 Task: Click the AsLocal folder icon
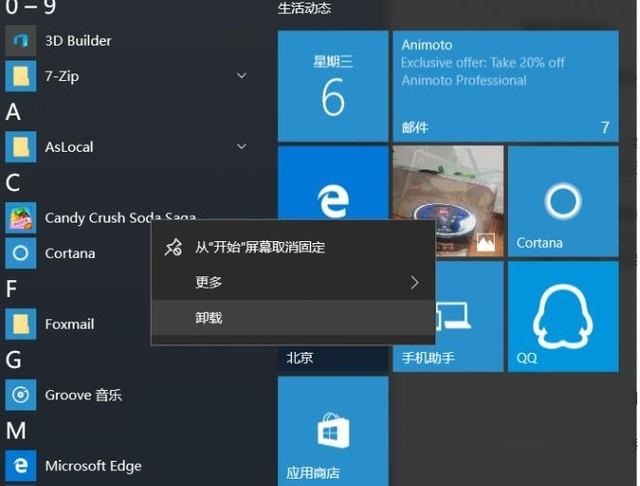20,147
